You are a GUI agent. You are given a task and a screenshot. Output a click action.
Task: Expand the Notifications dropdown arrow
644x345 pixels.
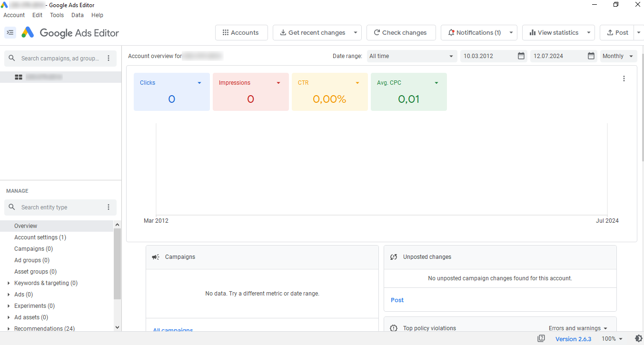511,33
